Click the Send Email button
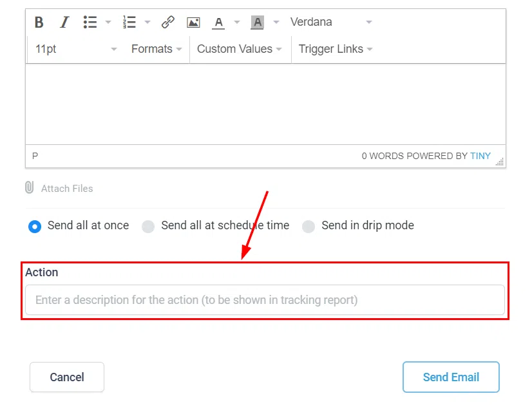Image resolution: width=532 pixels, height=416 pixels. tap(451, 377)
